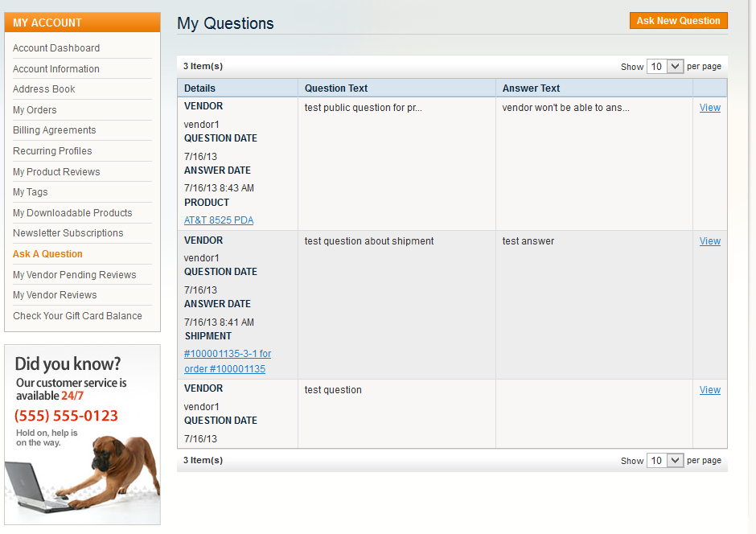
Task: Open My Vendor Pending Reviews
Action: coord(75,275)
